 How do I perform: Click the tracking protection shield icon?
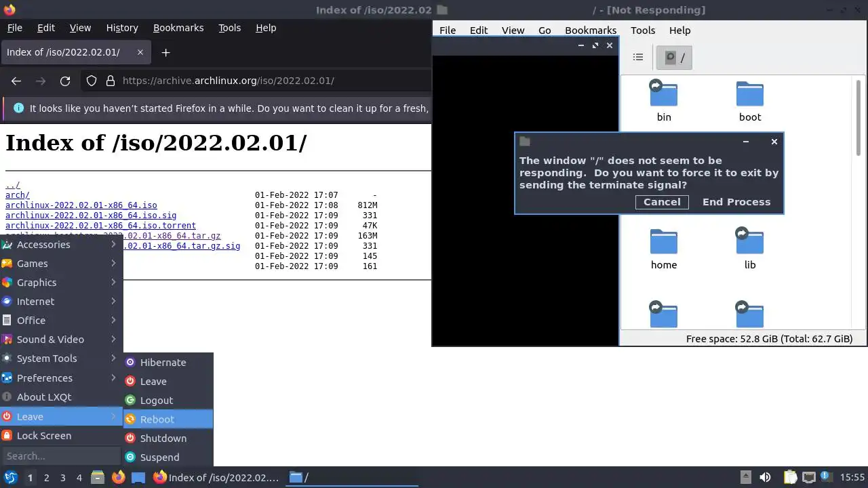[92, 81]
